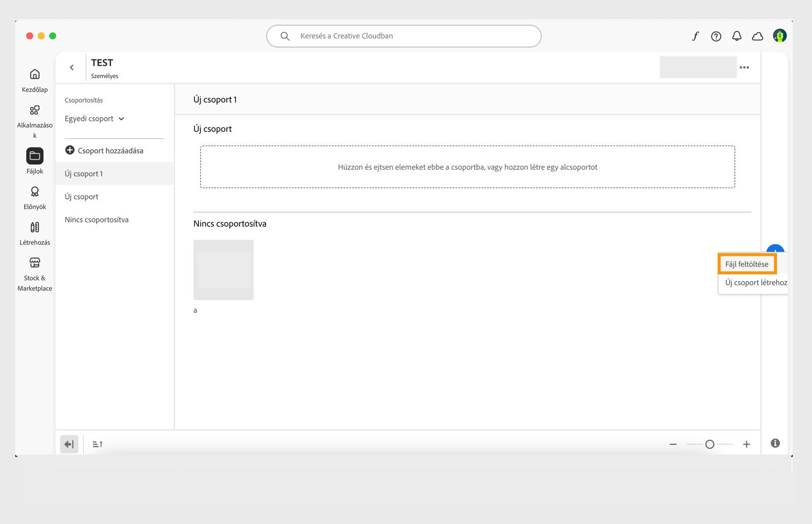Click Csoport hozzáadása button
The height and width of the screenshot is (524, 812).
[105, 151]
